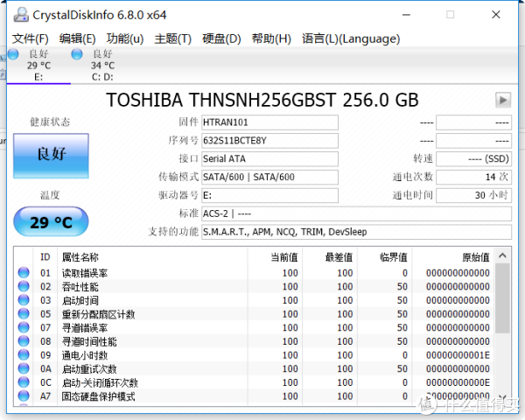Click the status orb for 寻道时间性能
525x420 pixels.
coord(24,341)
